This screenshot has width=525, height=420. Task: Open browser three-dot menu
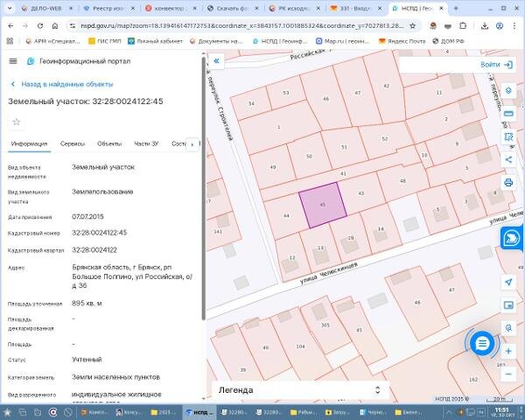coord(514,25)
